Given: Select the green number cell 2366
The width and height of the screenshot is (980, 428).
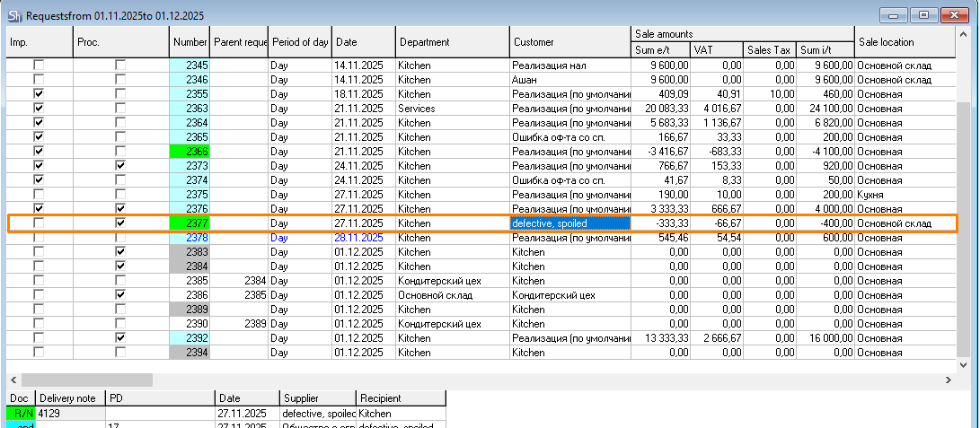Looking at the screenshot, I should pos(190,151).
